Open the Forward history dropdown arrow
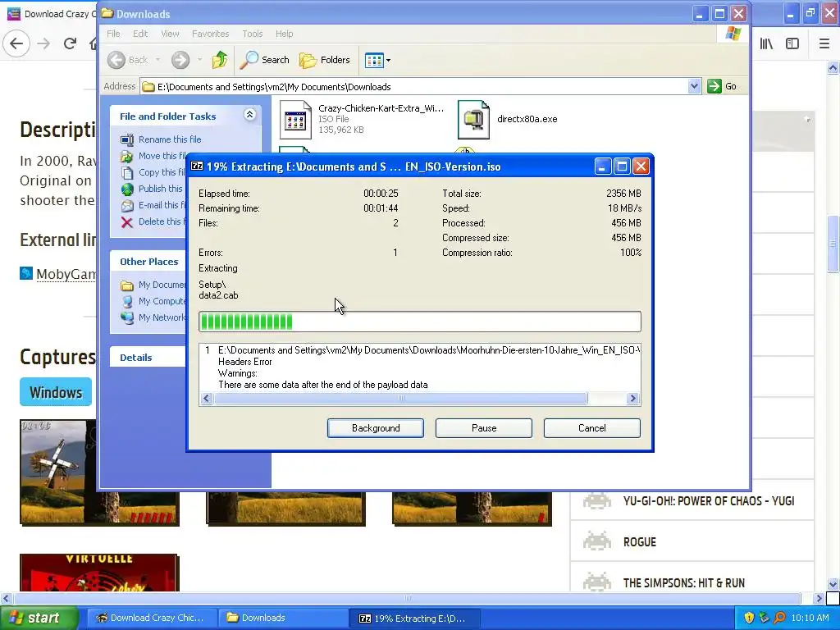Image resolution: width=840 pixels, height=630 pixels. (199, 60)
